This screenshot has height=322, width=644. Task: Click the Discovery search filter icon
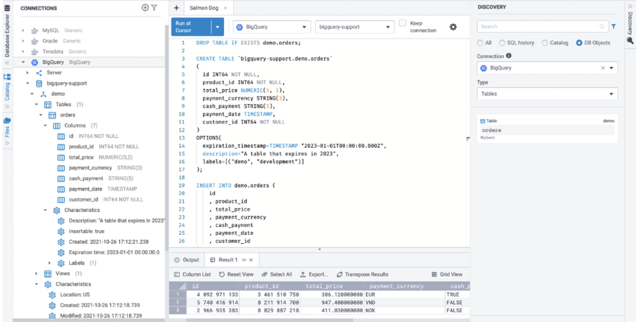click(x=613, y=26)
